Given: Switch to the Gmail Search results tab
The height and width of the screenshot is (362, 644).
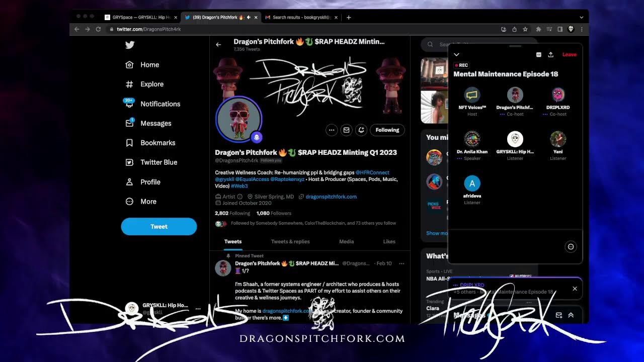Looking at the screenshot, I should (x=301, y=17).
